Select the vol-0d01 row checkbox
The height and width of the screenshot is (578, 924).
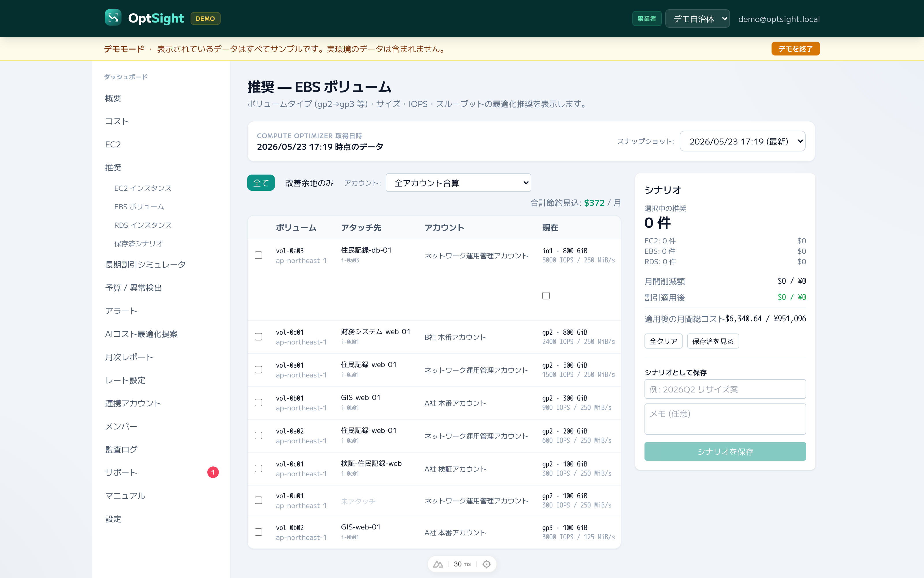click(x=258, y=337)
